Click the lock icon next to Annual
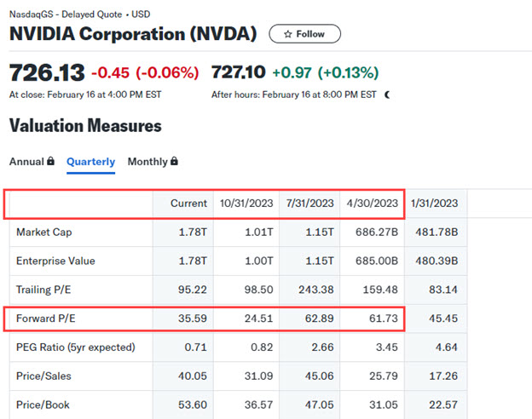Image resolution: width=532 pixels, height=419 pixels. click(50, 161)
